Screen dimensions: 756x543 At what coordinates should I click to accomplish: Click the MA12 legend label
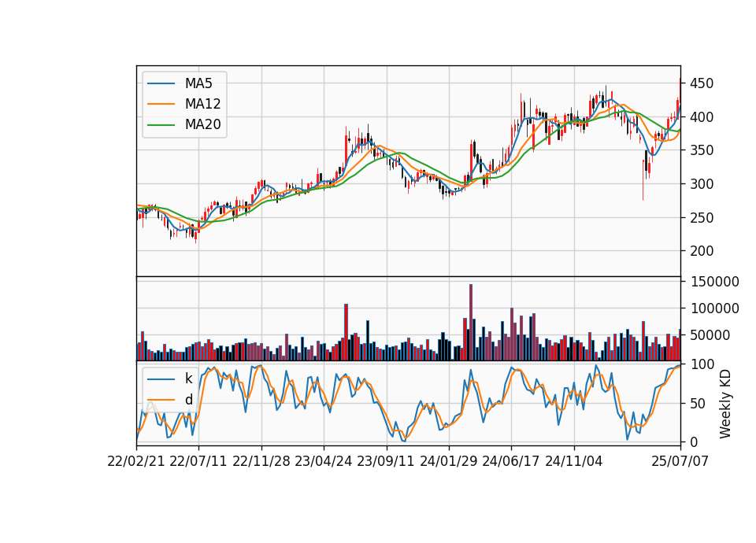[202, 104]
